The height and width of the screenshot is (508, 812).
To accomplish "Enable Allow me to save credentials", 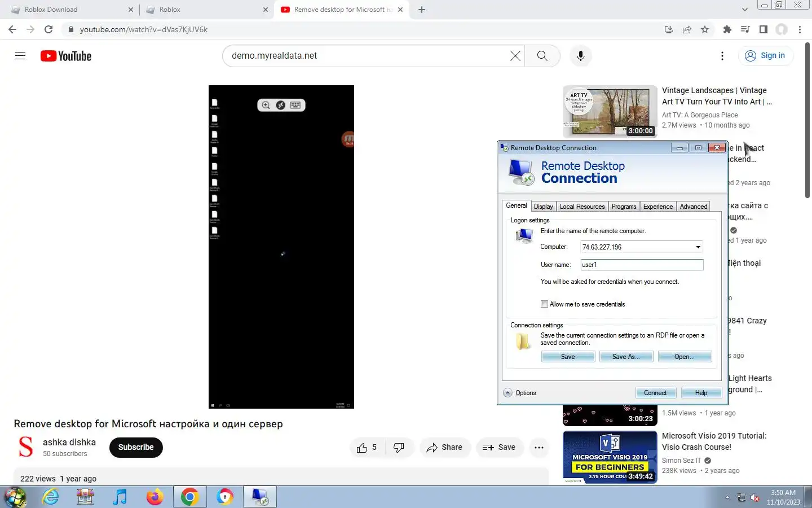I will pos(544,304).
